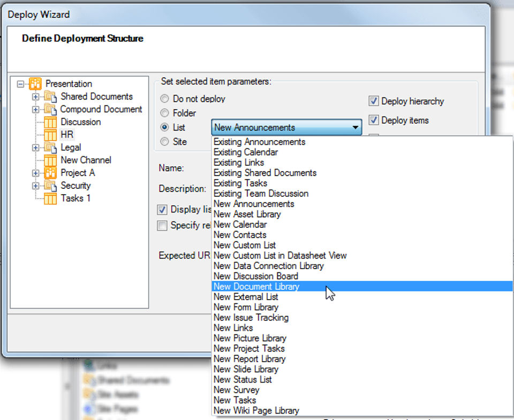Image resolution: width=514 pixels, height=420 pixels.
Task: Click the Presentation site icon
Action: click(x=35, y=84)
